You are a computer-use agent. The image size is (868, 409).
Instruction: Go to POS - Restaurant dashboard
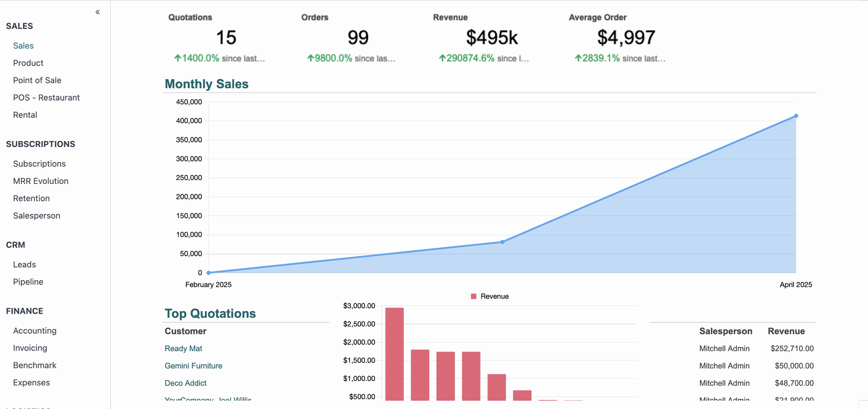(x=46, y=98)
